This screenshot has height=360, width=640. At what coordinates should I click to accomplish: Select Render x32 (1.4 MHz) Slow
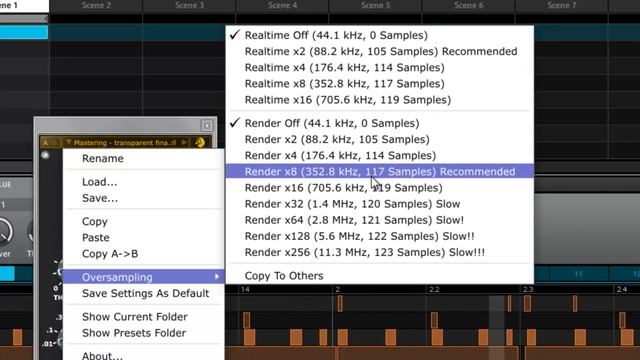click(x=380, y=204)
